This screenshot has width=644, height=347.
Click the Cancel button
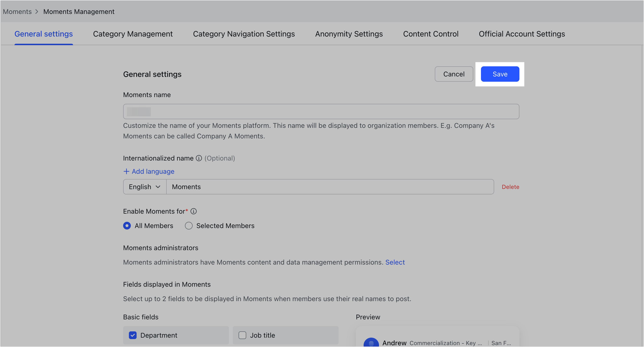(x=454, y=74)
